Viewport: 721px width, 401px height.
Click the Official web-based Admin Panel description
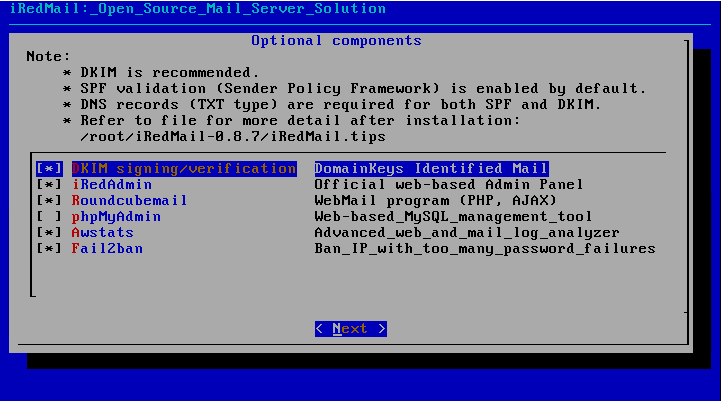click(x=449, y=185)
